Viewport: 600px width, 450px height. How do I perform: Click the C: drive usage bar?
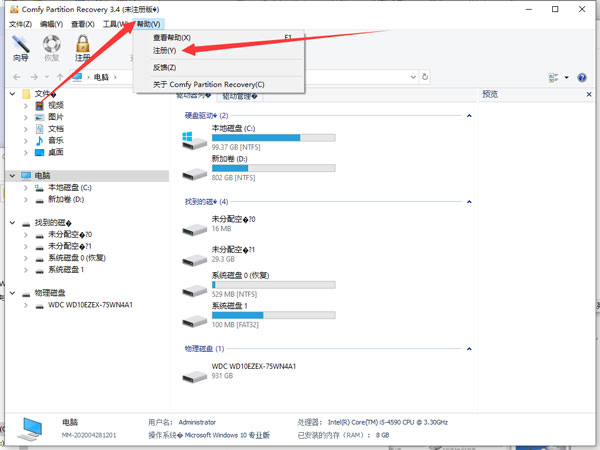274,138
